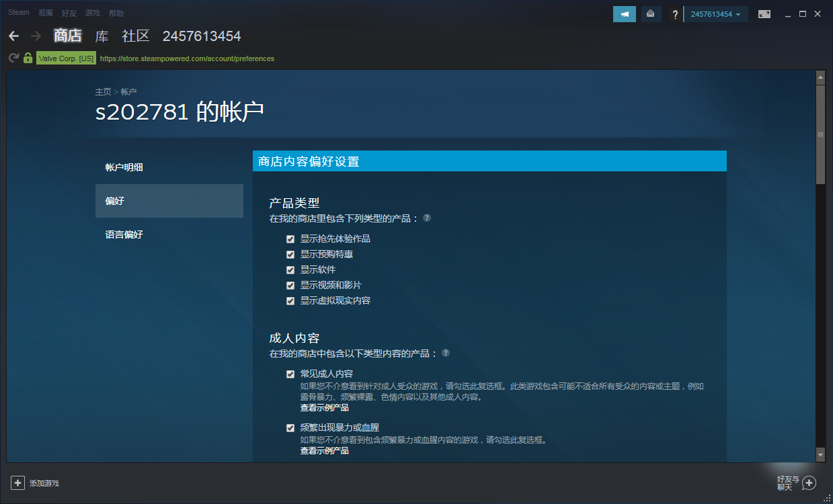Go back using the back arrow
This screenshot has height=504, width=833.
(x=14, y=36)
